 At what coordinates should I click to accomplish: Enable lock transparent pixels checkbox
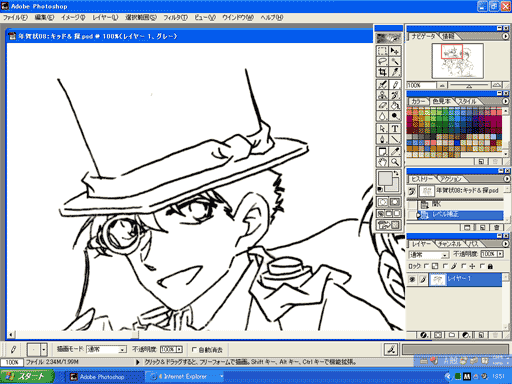[x=426, y=266]
